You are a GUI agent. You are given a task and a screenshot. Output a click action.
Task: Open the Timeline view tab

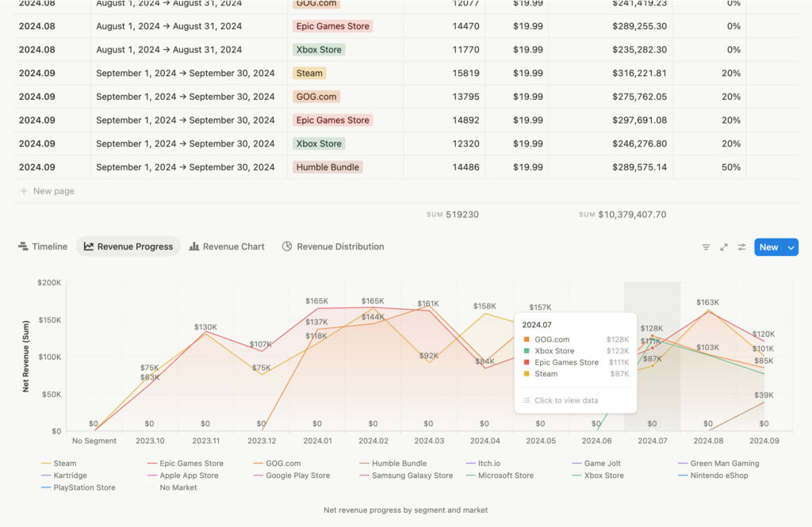[x=43, y=246]
